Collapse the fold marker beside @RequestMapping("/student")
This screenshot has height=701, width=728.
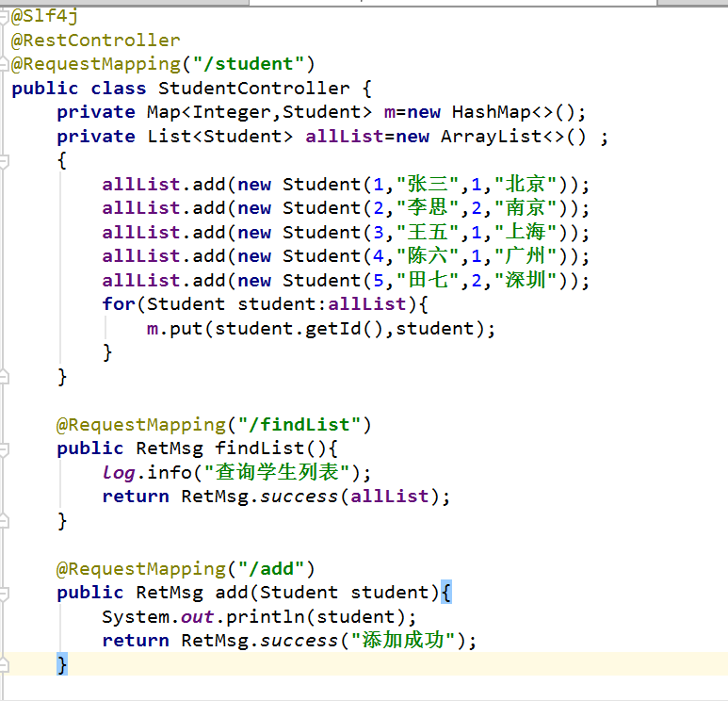point(4,64)
